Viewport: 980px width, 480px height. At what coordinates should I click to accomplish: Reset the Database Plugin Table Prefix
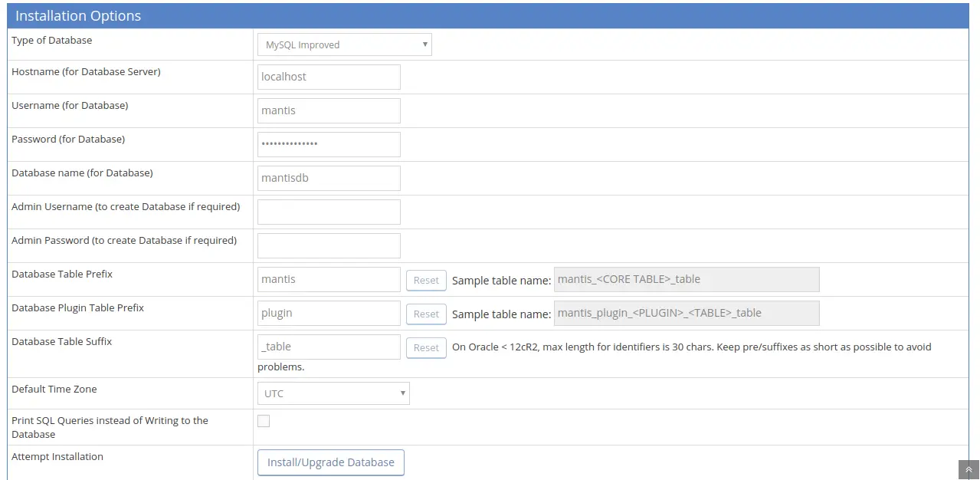coord(426,314)
